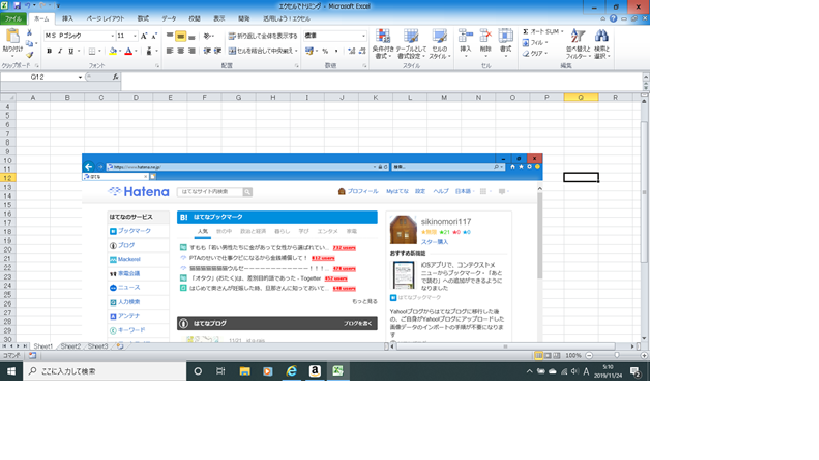Click the Undo arrow icon
This screenshot has height=460, width=819.
point(28,6)
